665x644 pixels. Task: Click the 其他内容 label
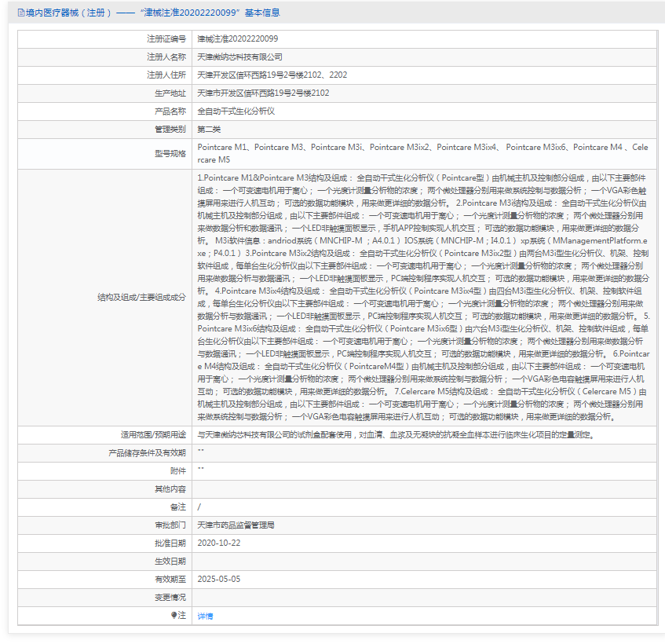[170, 489]
